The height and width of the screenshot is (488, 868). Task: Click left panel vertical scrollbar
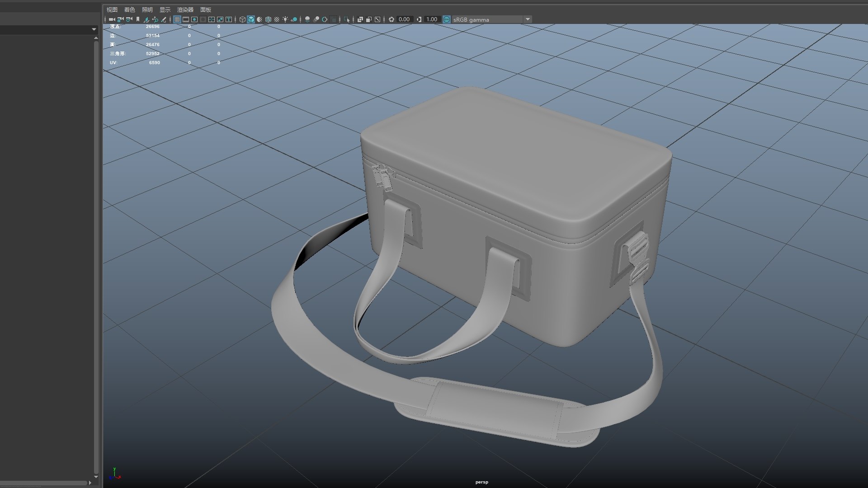(x=96, y=253)
